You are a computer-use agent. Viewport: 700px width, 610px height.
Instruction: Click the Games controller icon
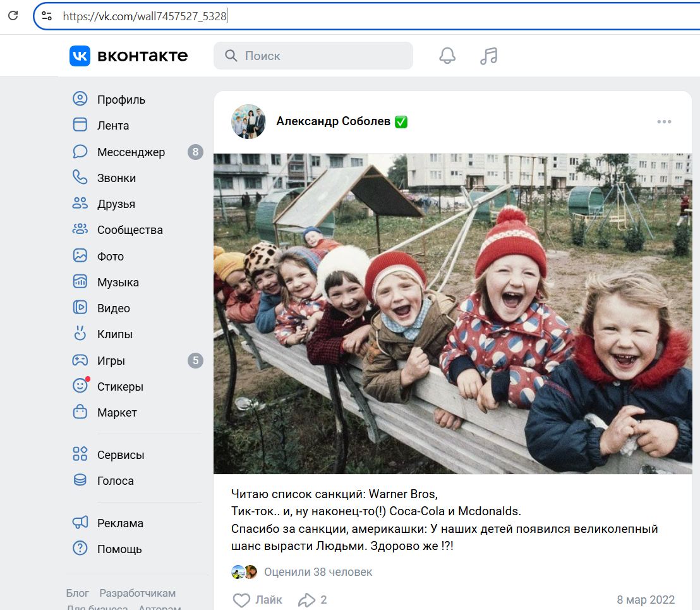pos(80,360)
